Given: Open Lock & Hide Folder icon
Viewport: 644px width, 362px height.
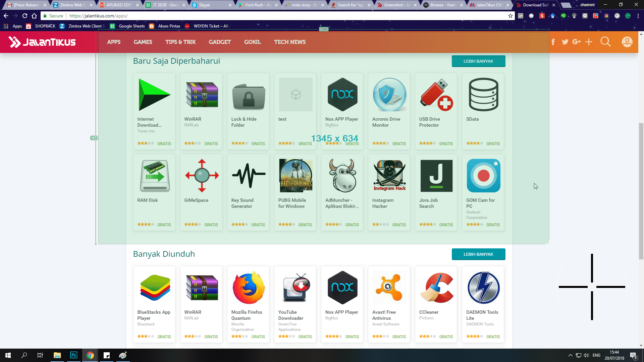Looking at the screenshot, I should pyautogui.click(x=249, y=97).
